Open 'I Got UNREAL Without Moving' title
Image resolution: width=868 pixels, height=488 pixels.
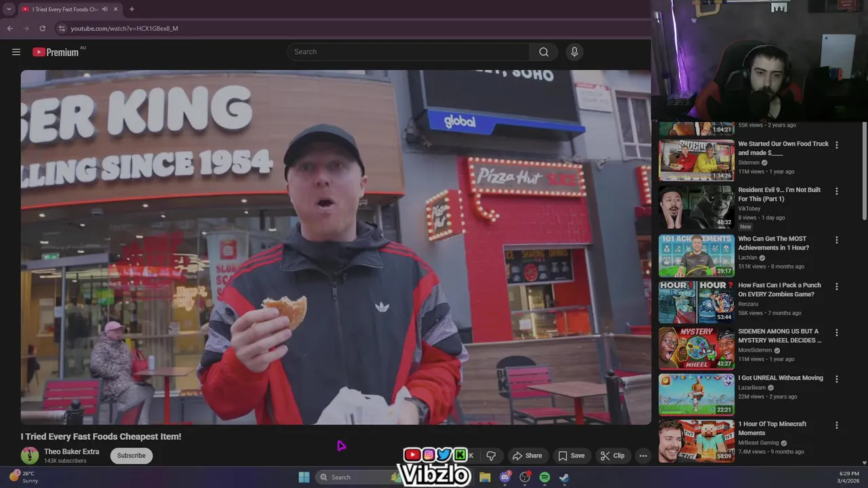click(781, 378)
